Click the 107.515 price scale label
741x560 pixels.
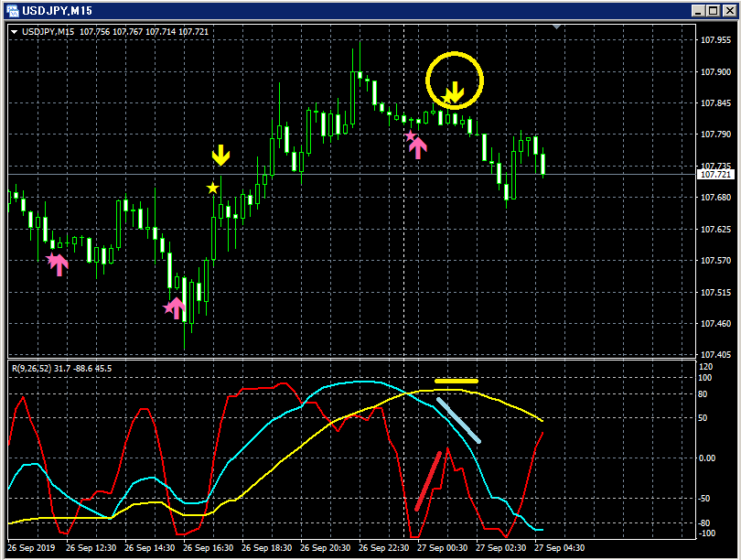point(715,293)
